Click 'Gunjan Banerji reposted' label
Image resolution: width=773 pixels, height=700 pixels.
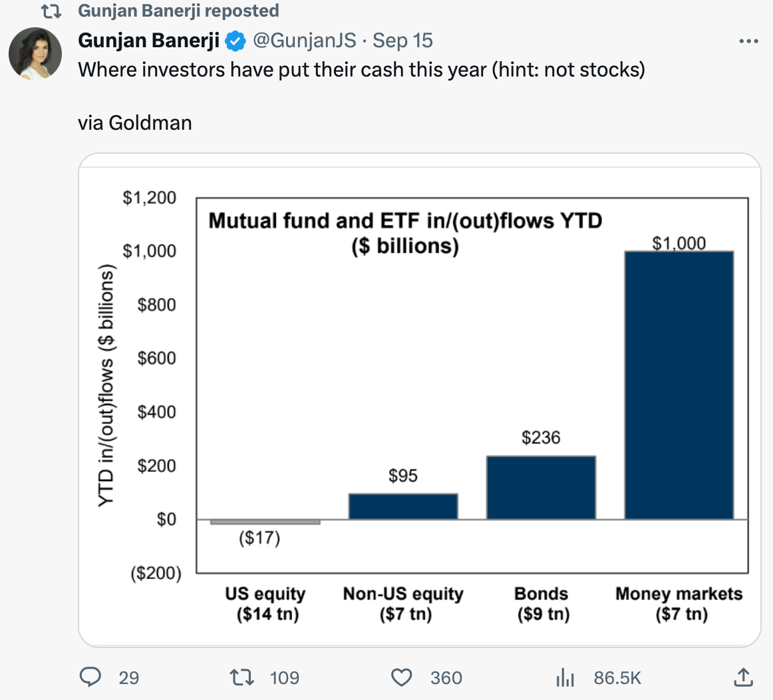pos(178,11)
